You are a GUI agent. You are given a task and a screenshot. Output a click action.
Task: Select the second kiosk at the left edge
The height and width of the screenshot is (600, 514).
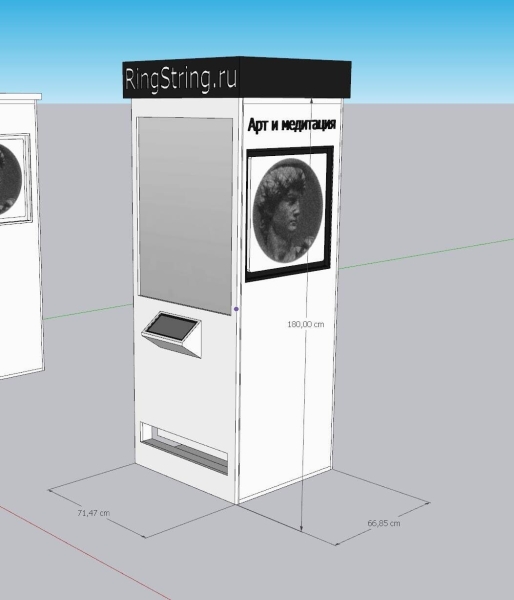[20, 237]
